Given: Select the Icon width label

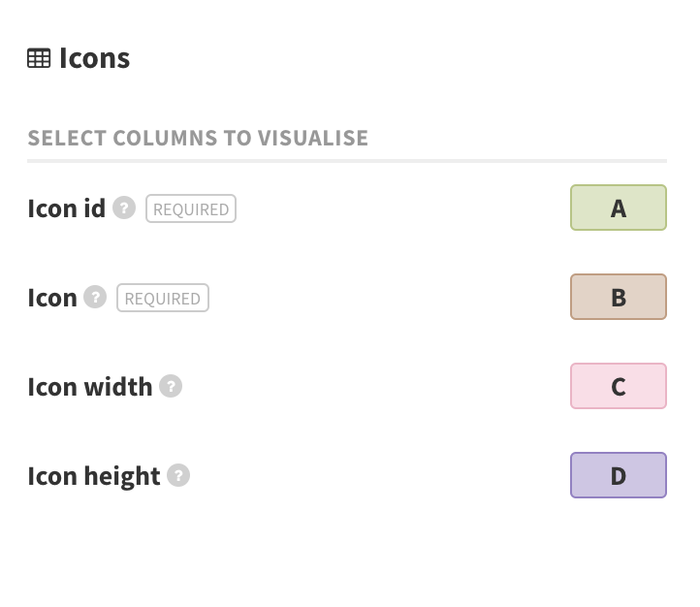Looking at the screenshot, I should pos(90,387).
